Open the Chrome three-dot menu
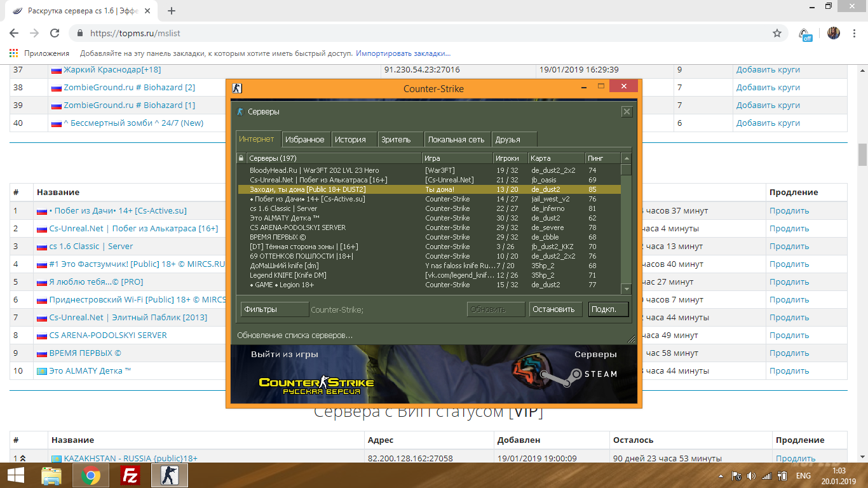 [x=854, y=33]
